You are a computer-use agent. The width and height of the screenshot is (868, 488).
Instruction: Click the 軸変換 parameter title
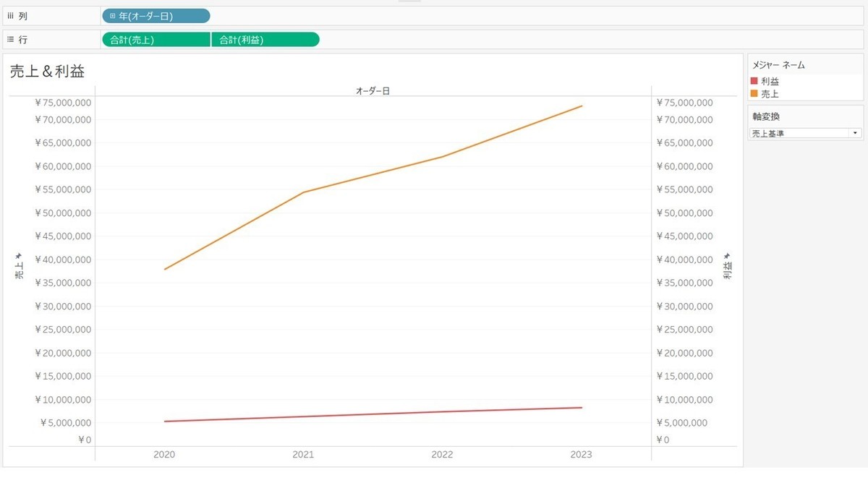[x=766, y=116]
